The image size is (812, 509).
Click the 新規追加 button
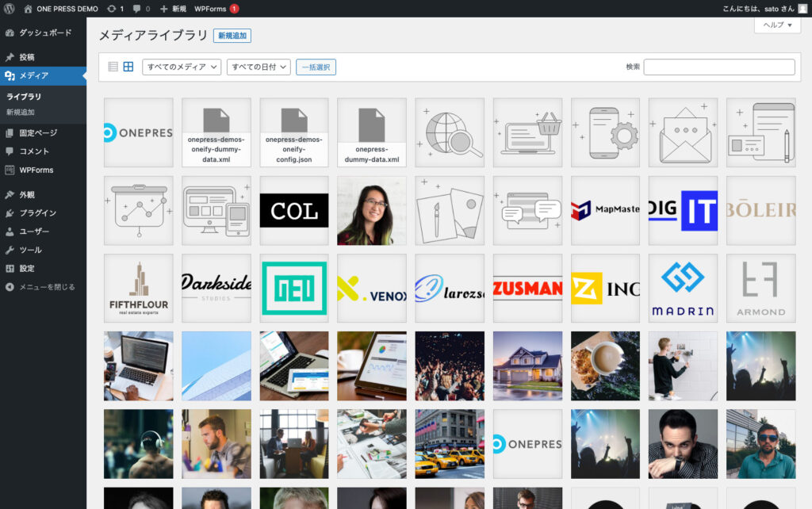(232, 36)
